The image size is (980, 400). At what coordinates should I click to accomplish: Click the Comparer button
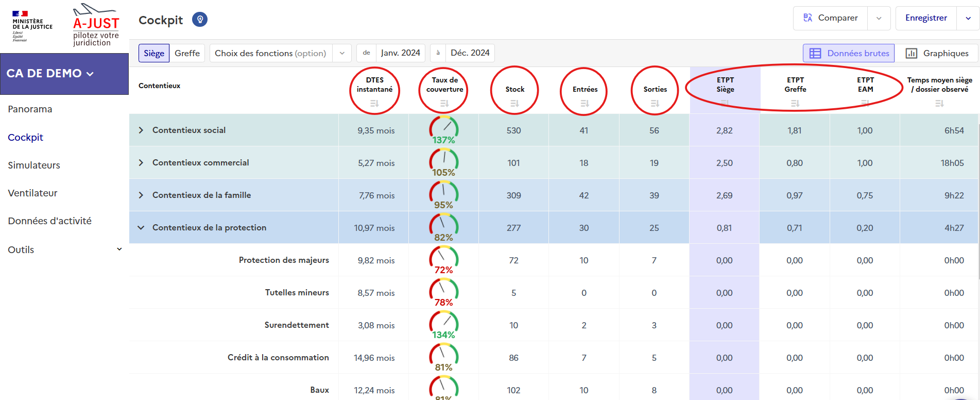pyautogui.click(x=830, y=18)
